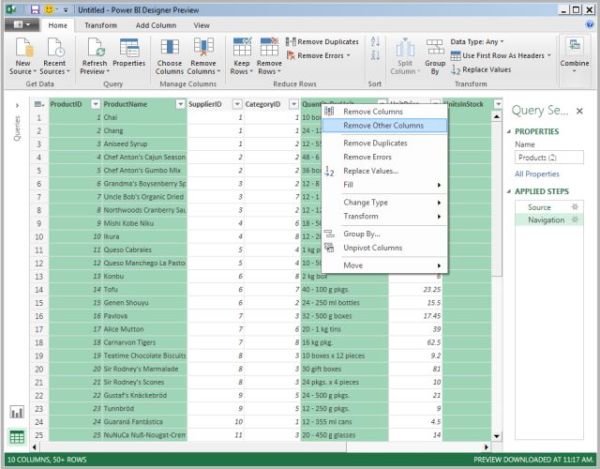Click Remove Errors in the ribbon
This screenshot has width=600, height=469.
318,55
